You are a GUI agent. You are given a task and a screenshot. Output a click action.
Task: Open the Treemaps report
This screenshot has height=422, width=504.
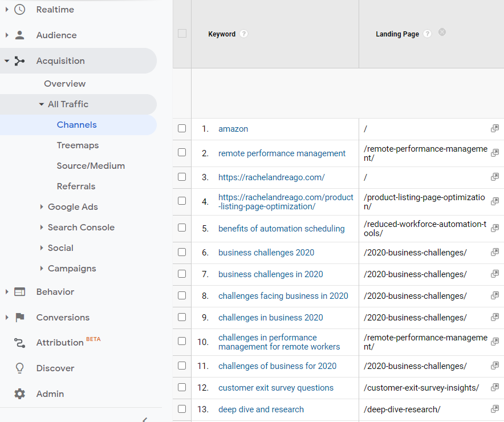point(78,145)
